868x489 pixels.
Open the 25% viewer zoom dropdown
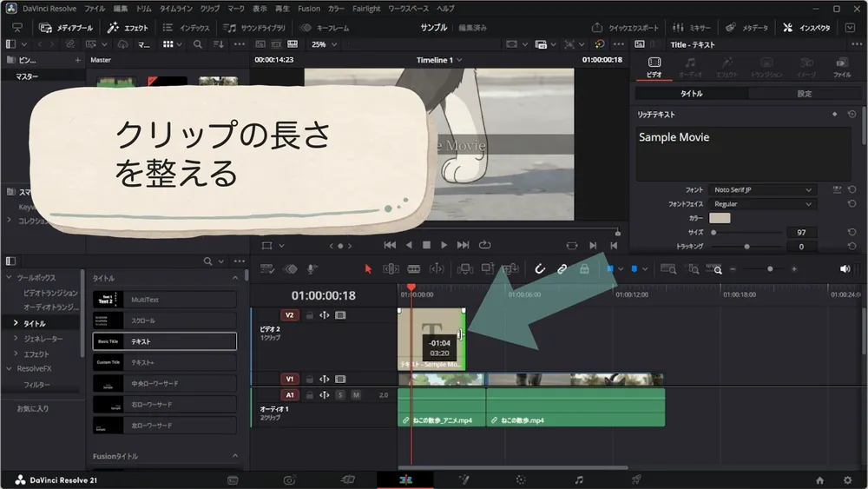[x=323, y=44]
